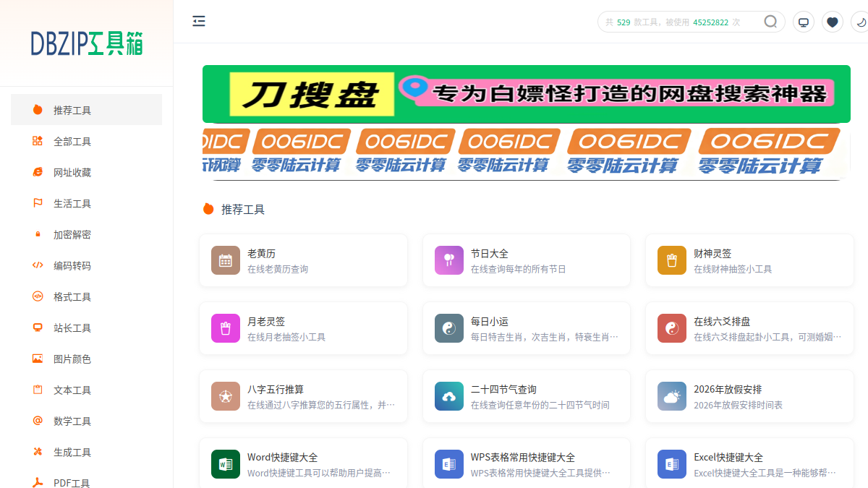Click the 月老灵签 pink icon
Screen dimensions: 868x488
[226, 328]
